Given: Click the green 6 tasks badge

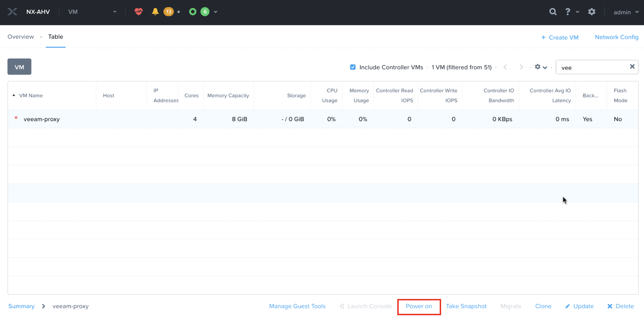Looking at the screenshot, I should pos(205,12).
